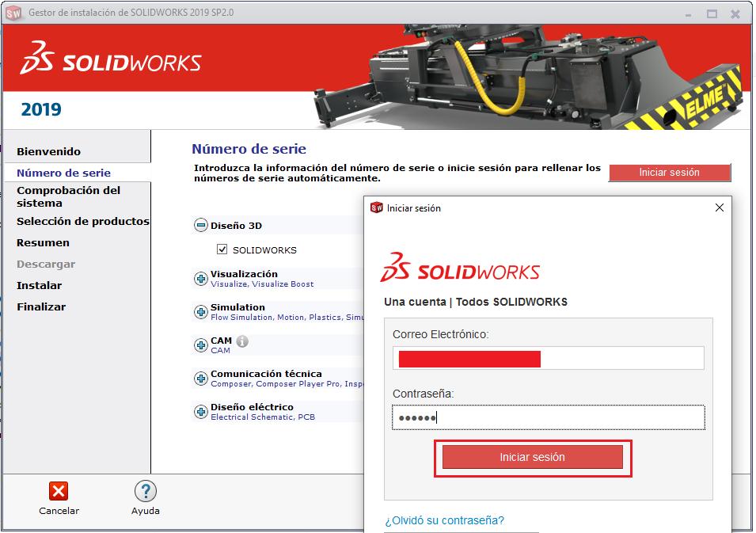Click 'Flow Simulation, Motion, Plastics' text
The image size is (756, 533).
pyautogui.click(x=275, y=318)
